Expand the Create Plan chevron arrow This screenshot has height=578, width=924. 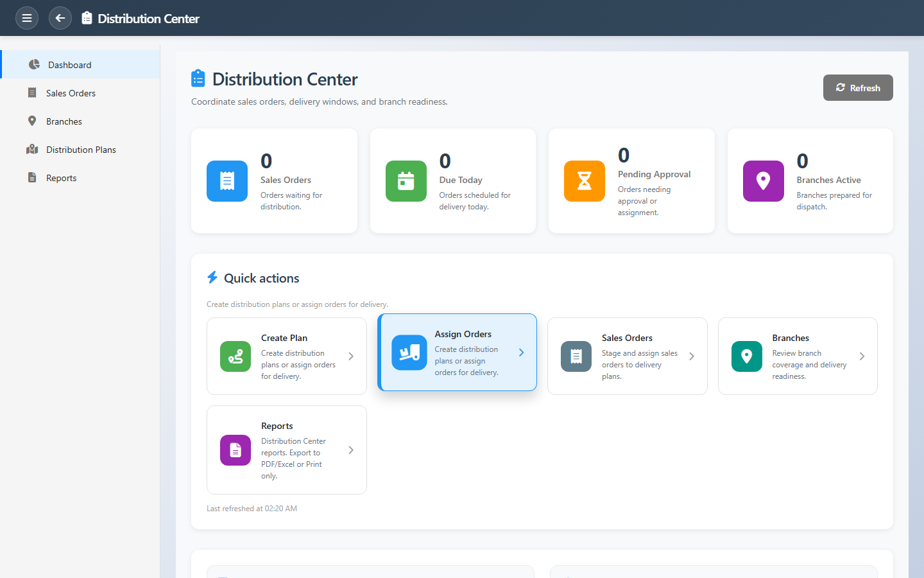(351, 356)
